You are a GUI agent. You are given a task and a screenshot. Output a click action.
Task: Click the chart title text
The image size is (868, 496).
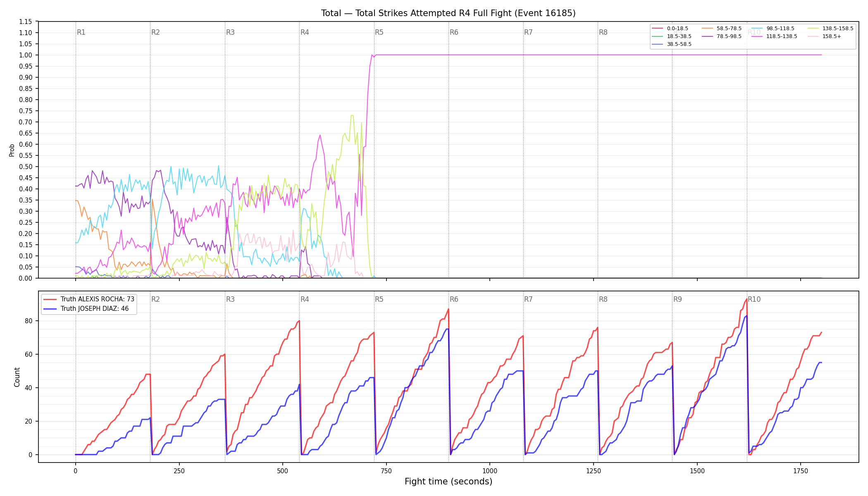pyautogui.click(x=448, y=13)
